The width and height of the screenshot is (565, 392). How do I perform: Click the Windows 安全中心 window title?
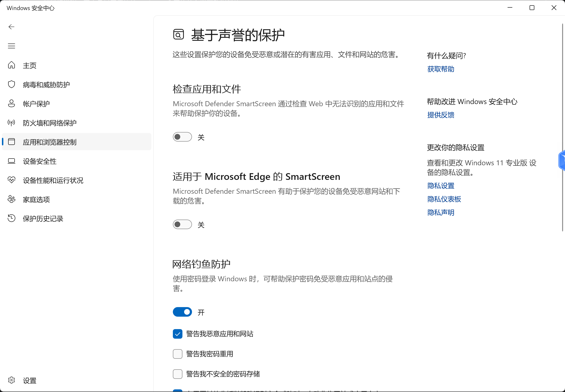(x=30, y=8)
